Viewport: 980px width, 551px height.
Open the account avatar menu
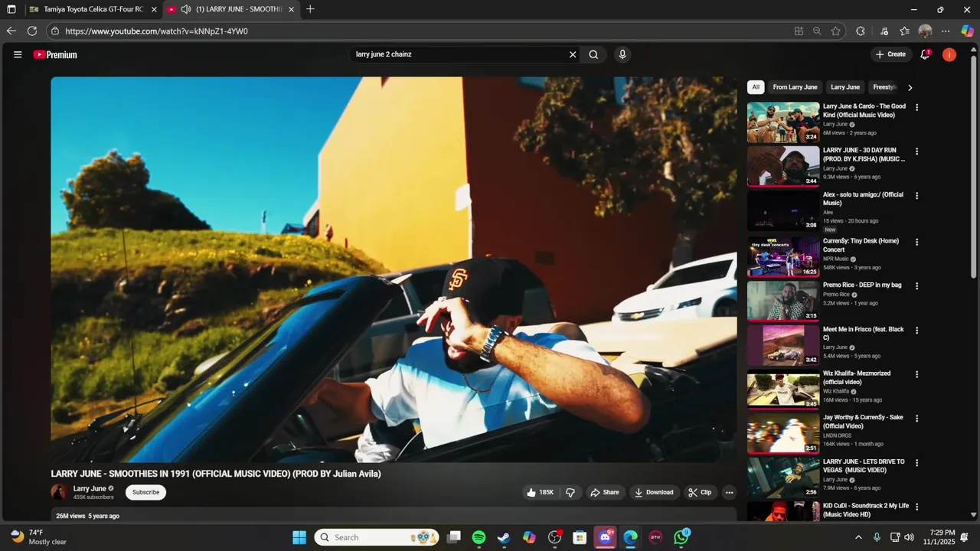(949, 54)
